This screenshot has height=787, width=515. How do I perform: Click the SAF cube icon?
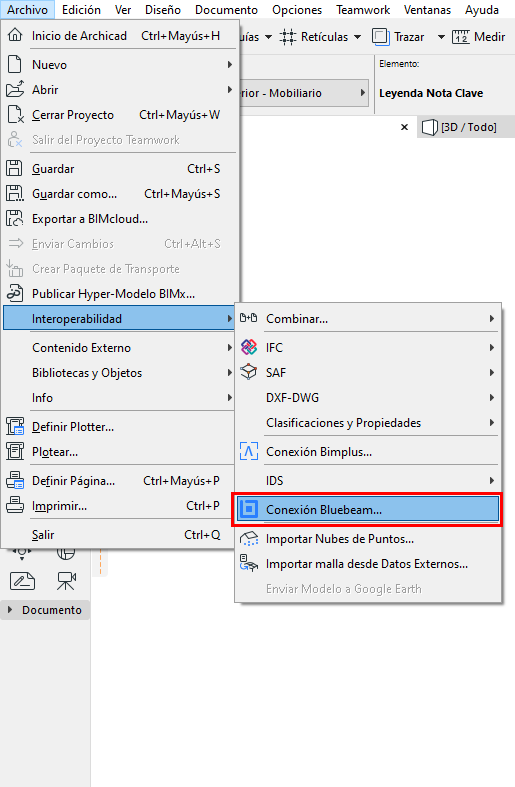pyautogui.click(x=248, y=372)
